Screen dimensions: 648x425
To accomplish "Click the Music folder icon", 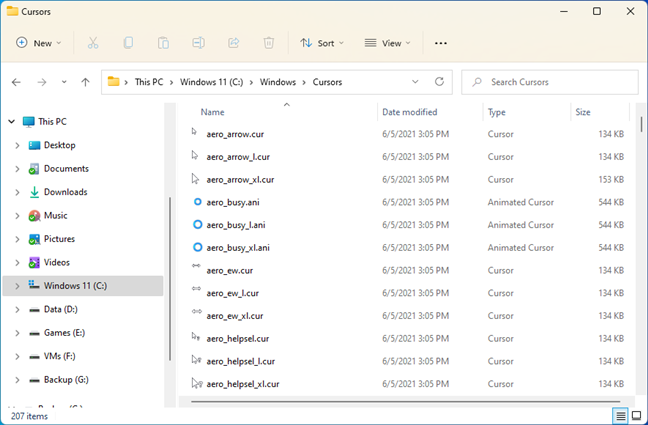I will [34, 216].
